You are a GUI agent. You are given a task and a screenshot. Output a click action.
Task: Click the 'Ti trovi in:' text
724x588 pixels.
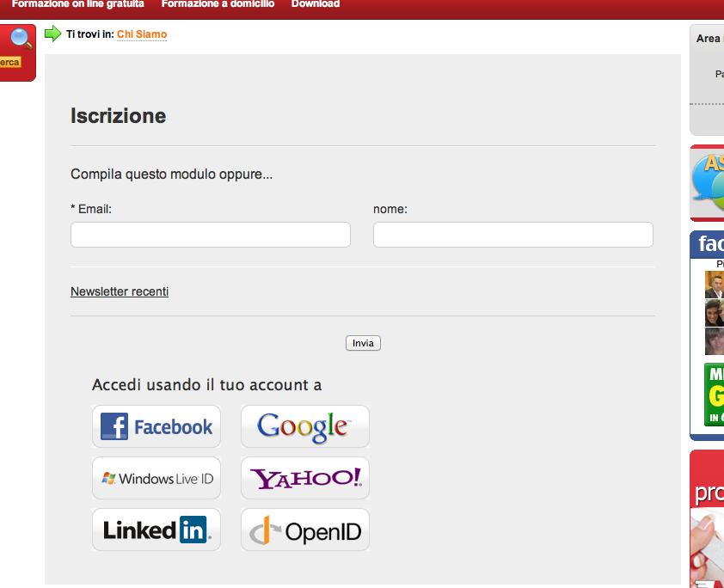click(90, 34)
